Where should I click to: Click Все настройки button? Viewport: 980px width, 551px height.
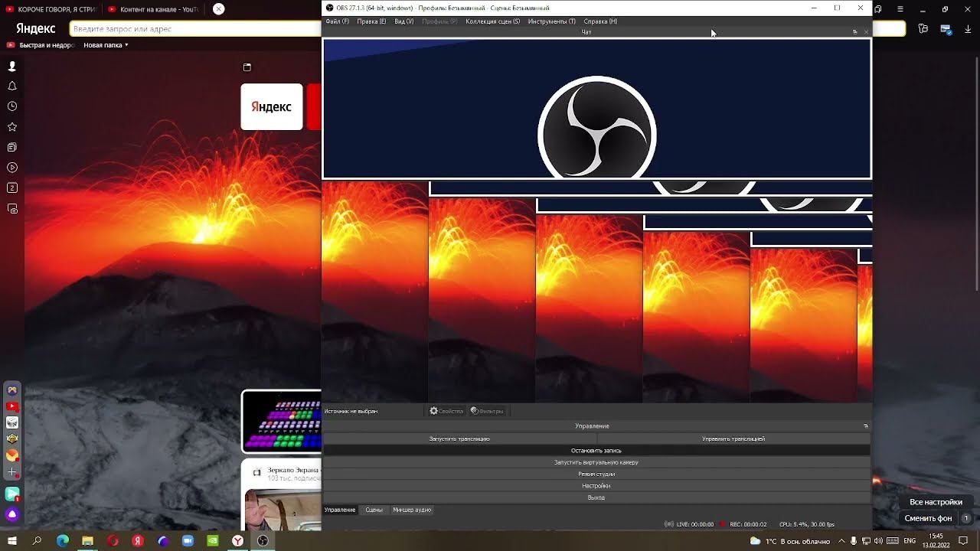(x=936, y=502)
